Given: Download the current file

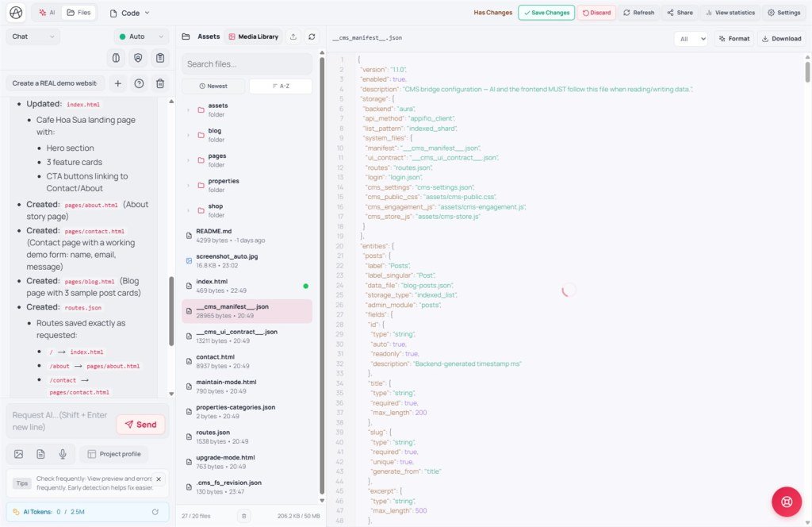Looking at the screenshot, I should (x=781, y=39).
